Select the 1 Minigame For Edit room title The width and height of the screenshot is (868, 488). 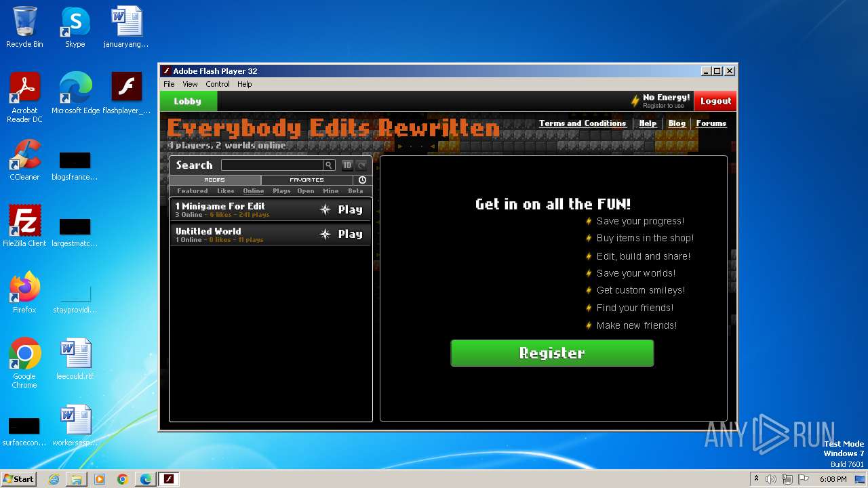220,206
